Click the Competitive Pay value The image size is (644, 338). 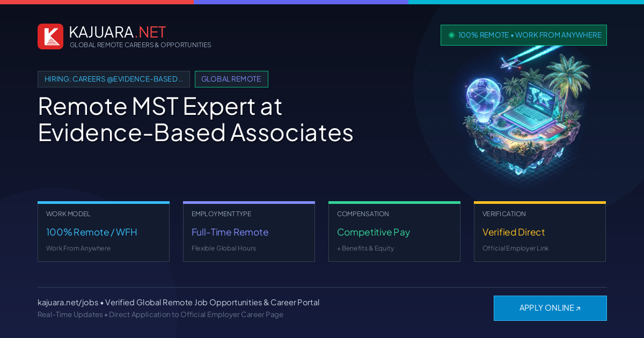point(374,232)
